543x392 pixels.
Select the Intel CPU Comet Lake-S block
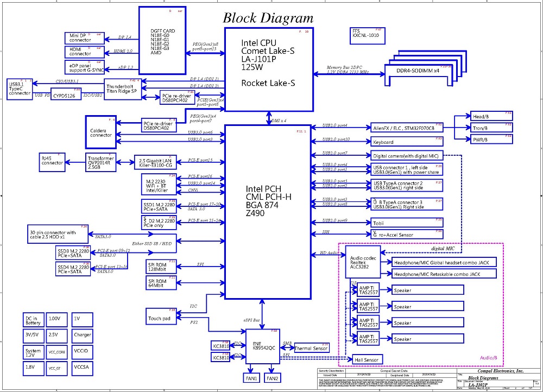click(269, 69)
